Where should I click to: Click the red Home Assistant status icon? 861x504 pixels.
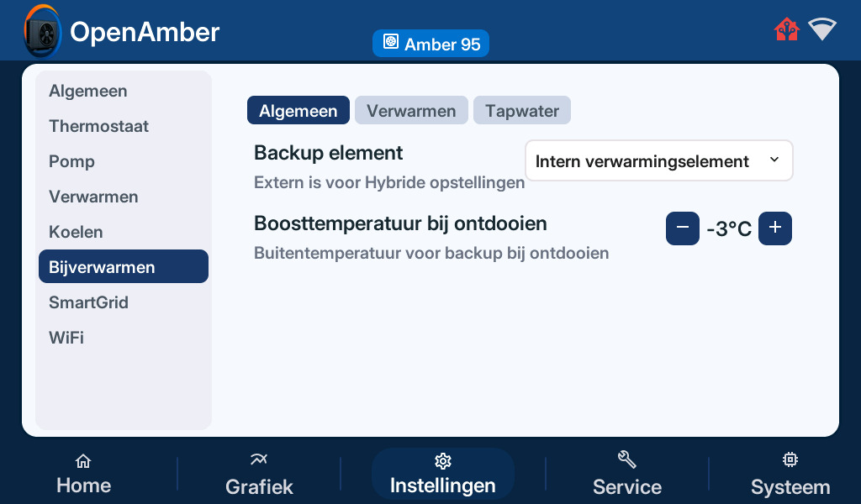coord(786,29)
